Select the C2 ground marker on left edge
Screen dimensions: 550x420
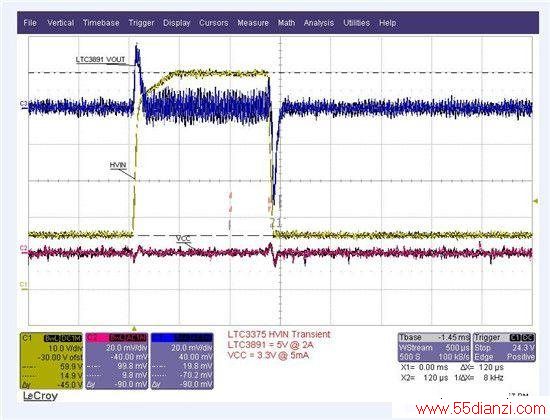tap(24, 248)
